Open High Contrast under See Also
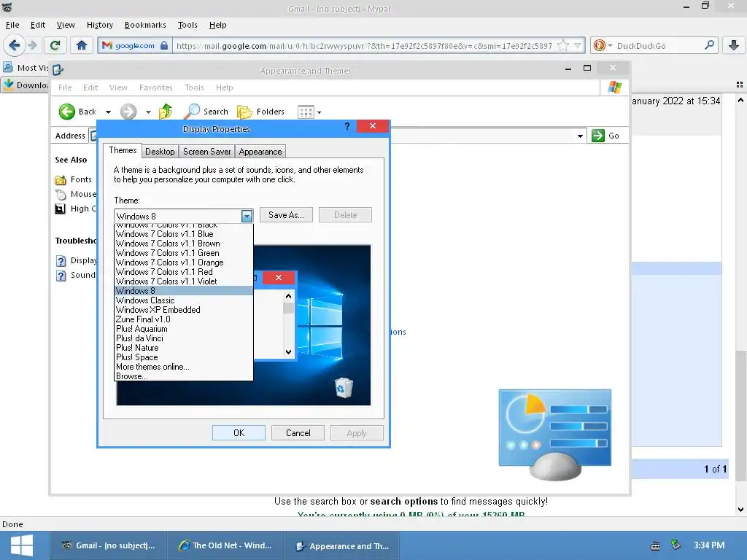The image size is (747, 560). pos(76,209)
